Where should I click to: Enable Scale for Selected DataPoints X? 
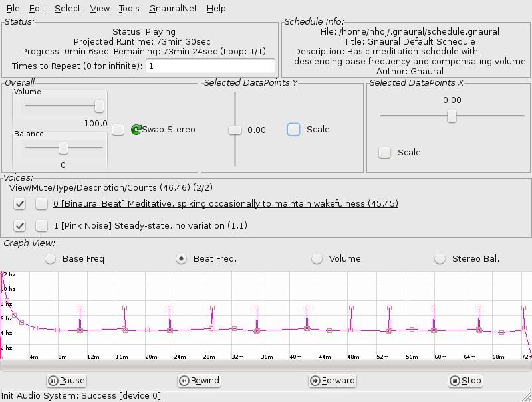pos(384,153)
